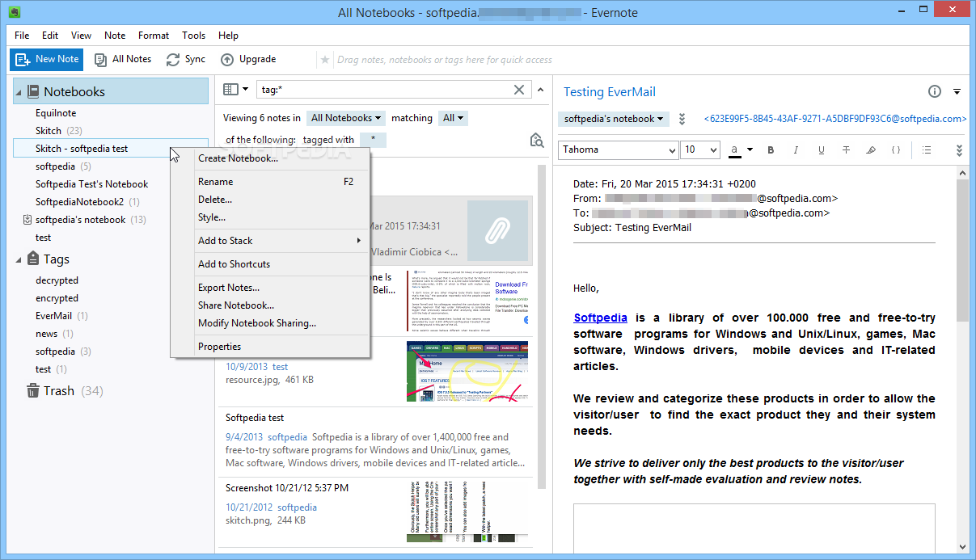The height and width of the screenshot is (560, 976).
Task: Select the SoftpediaNotebook2 notebook
Action: point(87,202)
